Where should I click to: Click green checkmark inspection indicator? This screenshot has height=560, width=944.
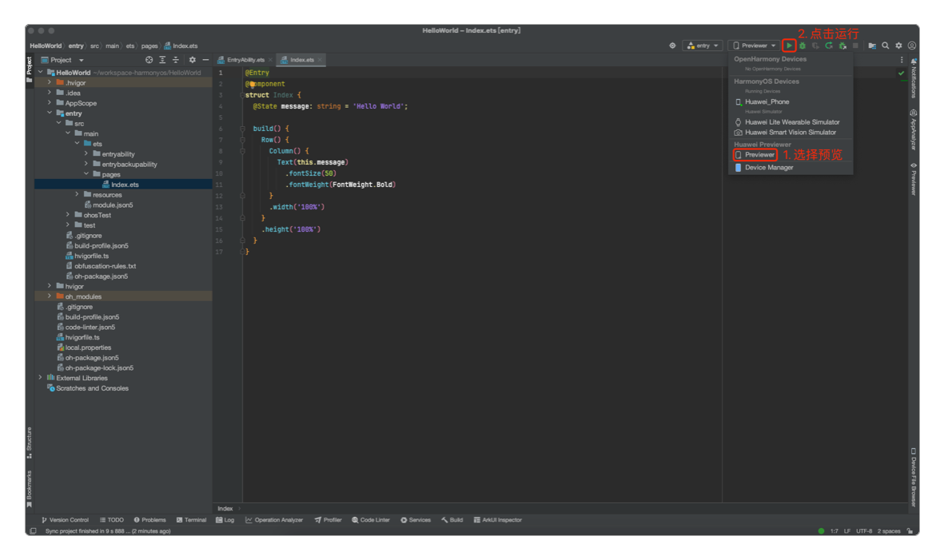point(902,73)
